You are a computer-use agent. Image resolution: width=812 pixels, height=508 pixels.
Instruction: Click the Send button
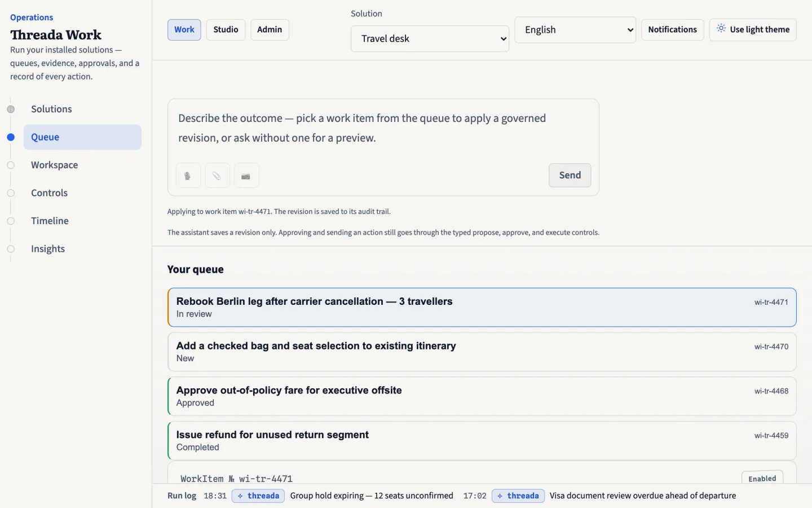point(570,175)
